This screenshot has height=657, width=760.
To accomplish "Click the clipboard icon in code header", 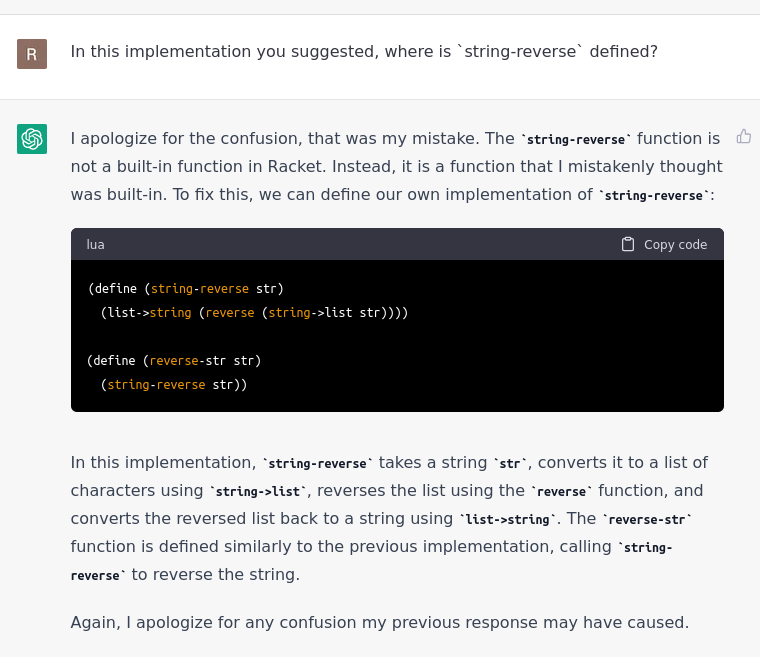I will coord(628,244).
